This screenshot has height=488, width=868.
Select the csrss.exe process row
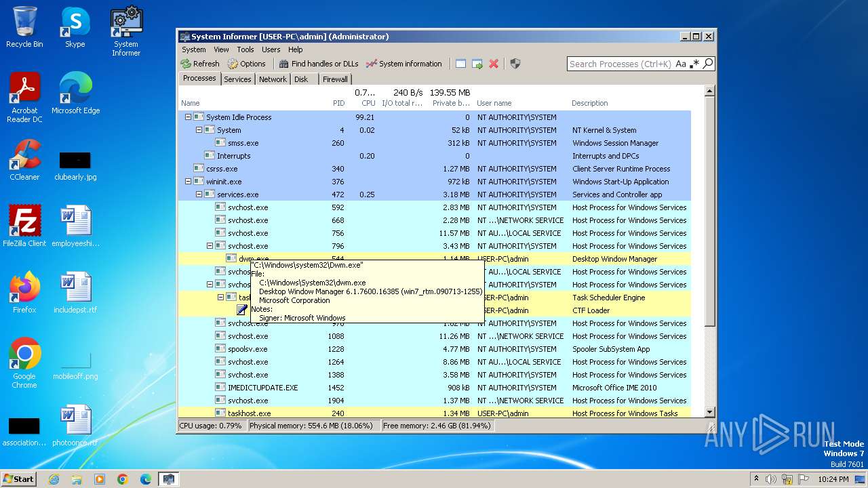[435, 169]
